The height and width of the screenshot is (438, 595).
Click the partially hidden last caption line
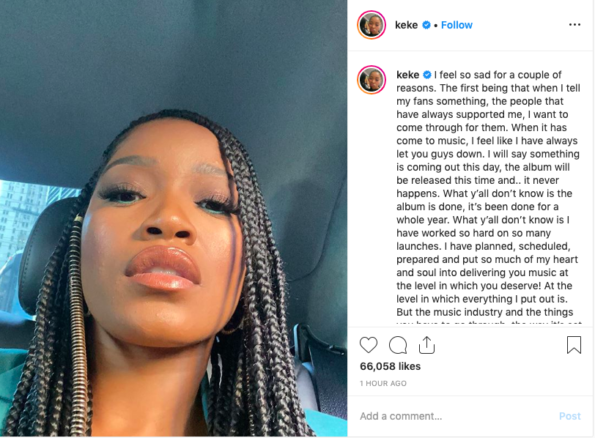[x=489, y=323]
